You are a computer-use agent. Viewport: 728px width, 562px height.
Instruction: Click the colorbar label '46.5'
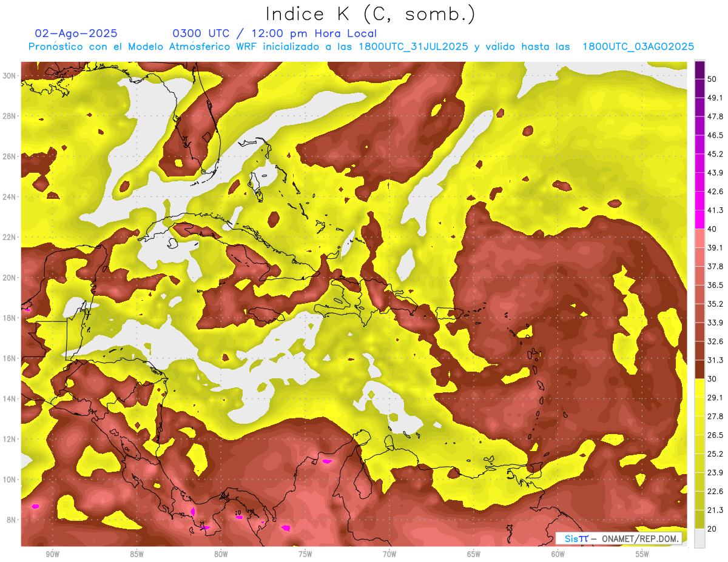(715, 135)
